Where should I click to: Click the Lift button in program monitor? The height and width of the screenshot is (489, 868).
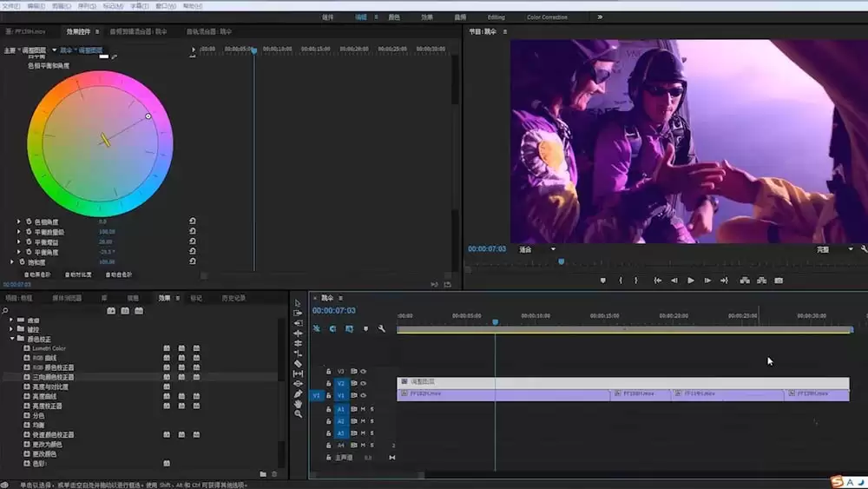(745, 281)
